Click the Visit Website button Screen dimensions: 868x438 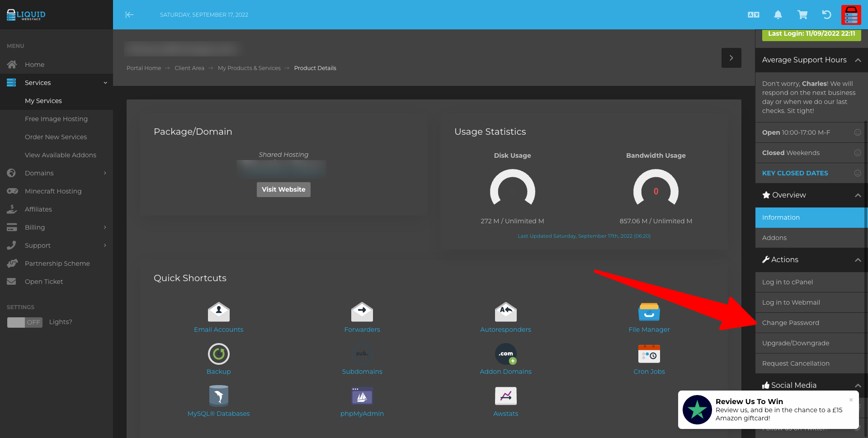click(283, 189)
